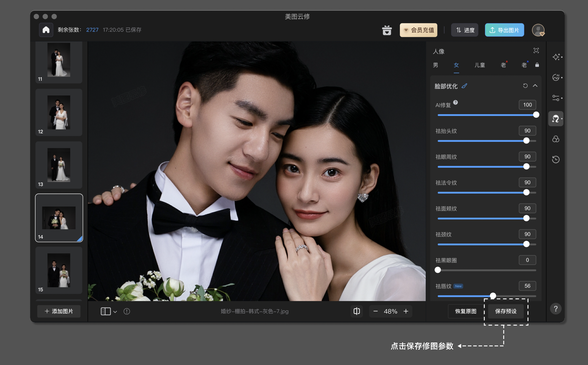Click the warning info icon below the canvas
The image size is (588, 365).
[x=127, y=311]
